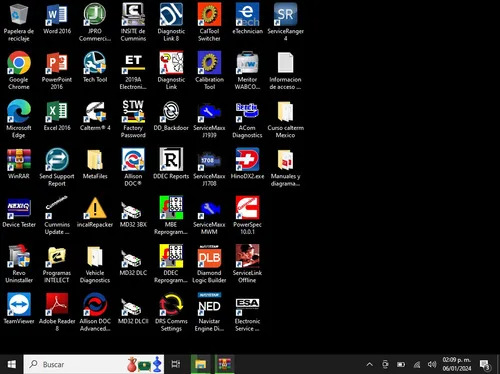Click the WinRAR desktop icon
Viewport: 500px width, 374px height.
tap(19, 164)
